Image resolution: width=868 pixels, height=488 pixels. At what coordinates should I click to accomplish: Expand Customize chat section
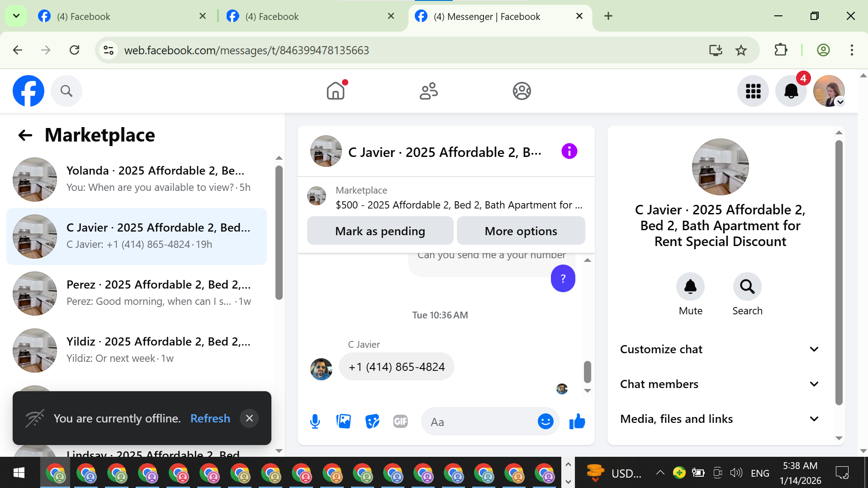click(720, 349)
